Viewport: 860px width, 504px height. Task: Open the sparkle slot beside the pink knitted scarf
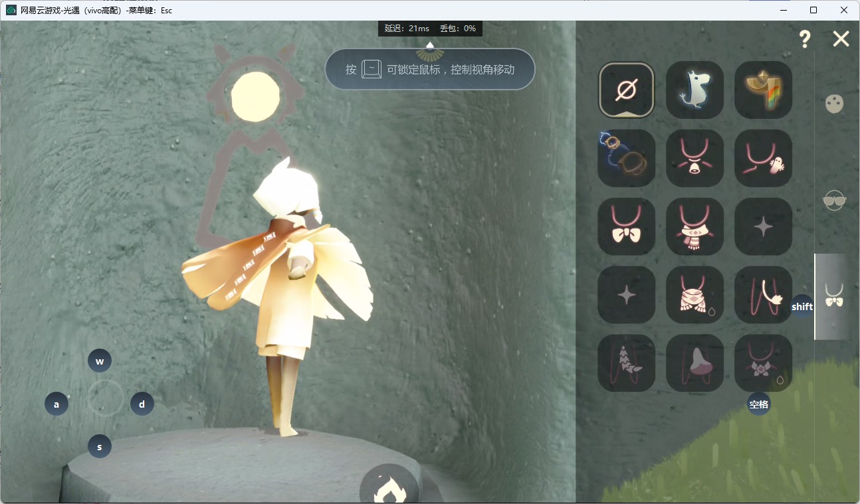[x=627, y=295]
